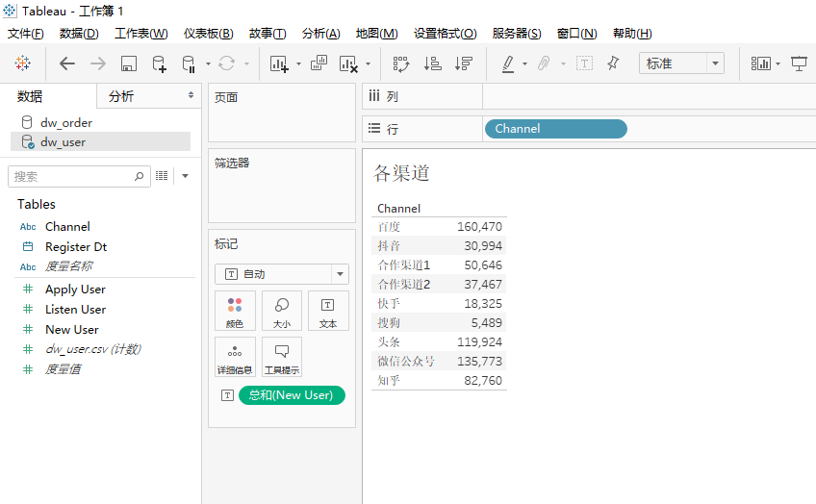This screenshot has width=816, height=504.
Task: Click the value 160,470 in the 百度 row
Action: point(479,227)
